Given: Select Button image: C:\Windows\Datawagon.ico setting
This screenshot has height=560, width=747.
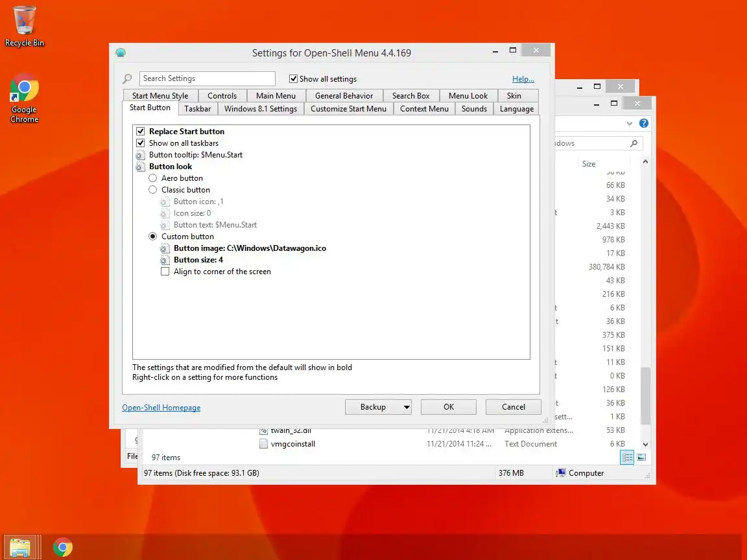Looking at the screenshot, I should (x=250, y=248).
